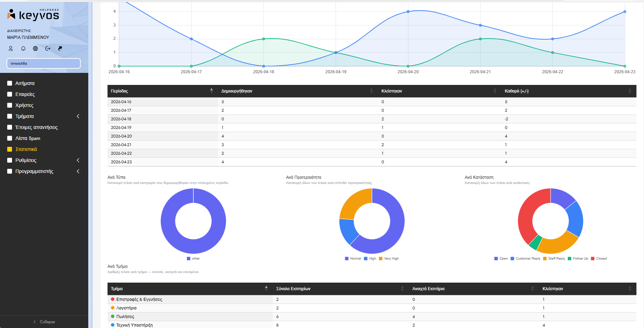Expand the Προγραμματιστής sidebar submenu
Viewport: 644px width, 328px height.
point(78,171)
